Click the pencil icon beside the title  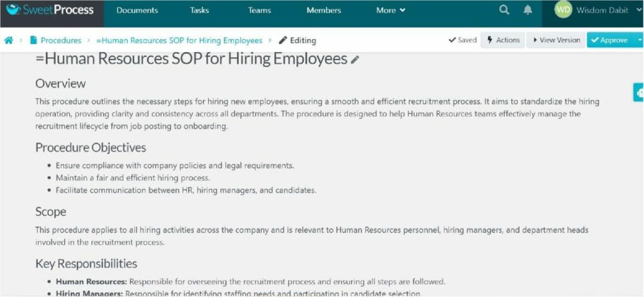355,60
